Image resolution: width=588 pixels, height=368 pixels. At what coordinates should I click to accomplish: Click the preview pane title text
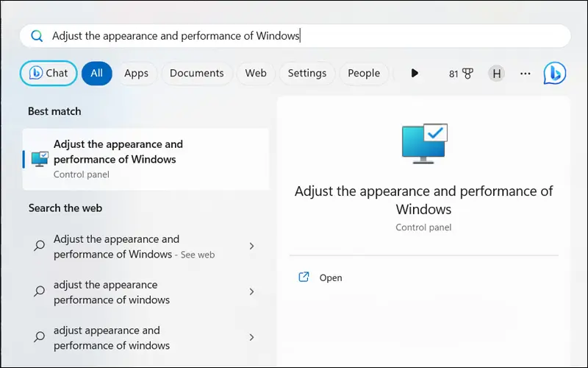[424, 200]
